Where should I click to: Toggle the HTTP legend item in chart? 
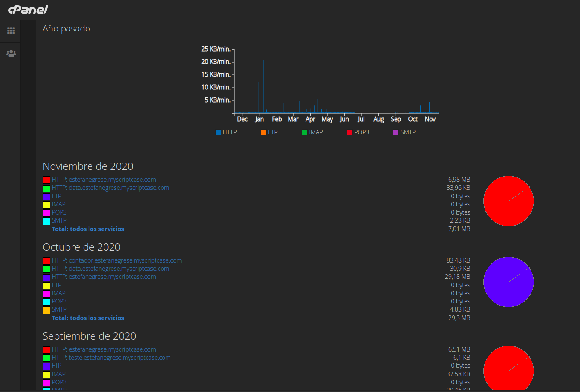click(226, 132)
